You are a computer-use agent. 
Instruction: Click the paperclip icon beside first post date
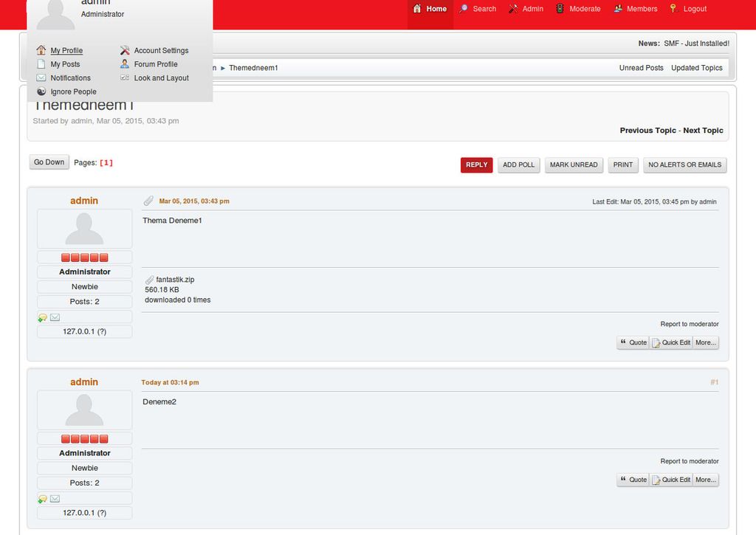point(148,201)
